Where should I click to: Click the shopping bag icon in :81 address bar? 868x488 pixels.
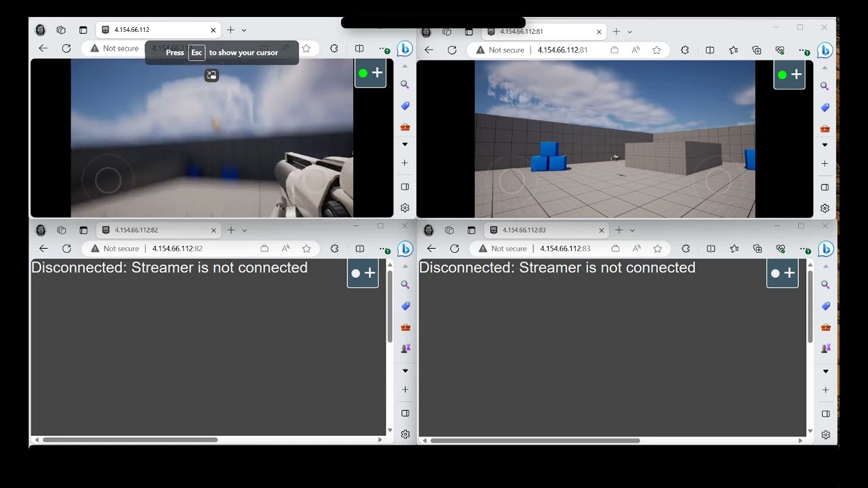click(614, 50)
